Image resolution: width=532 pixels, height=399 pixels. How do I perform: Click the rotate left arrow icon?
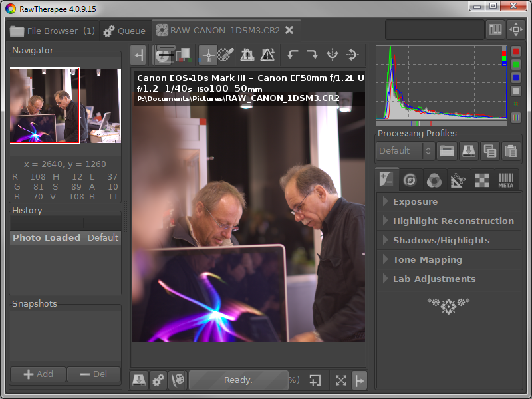tap(292, 55)
